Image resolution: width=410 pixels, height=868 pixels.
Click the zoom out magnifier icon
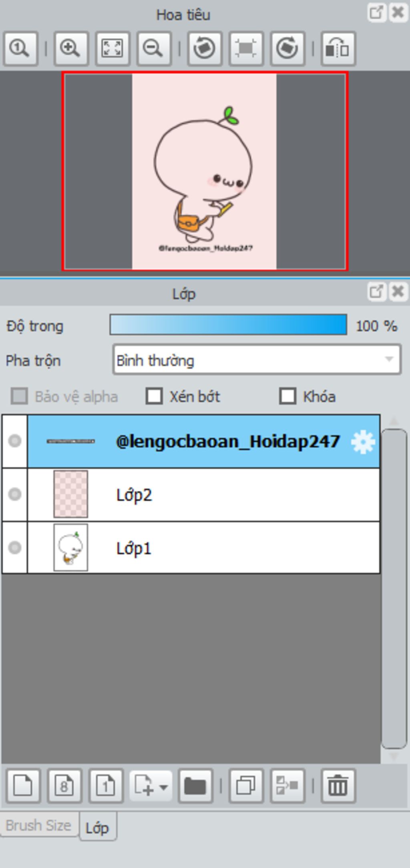[x=154, y=48]
